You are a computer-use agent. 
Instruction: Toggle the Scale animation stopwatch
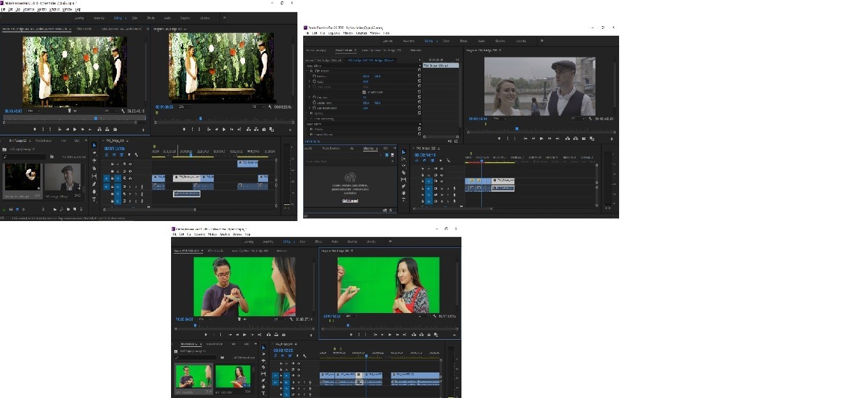(314, 82)
